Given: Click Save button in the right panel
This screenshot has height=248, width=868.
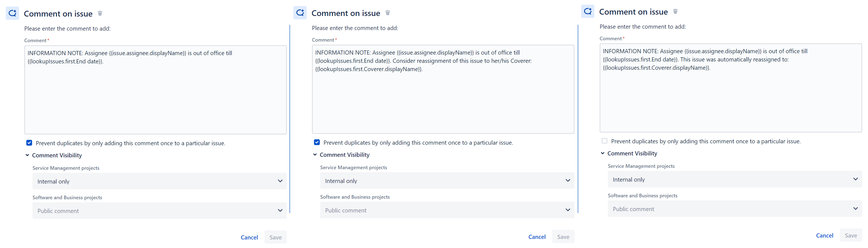Looking at the screenshot, I should pyautogui.click(x=851, y=235).
